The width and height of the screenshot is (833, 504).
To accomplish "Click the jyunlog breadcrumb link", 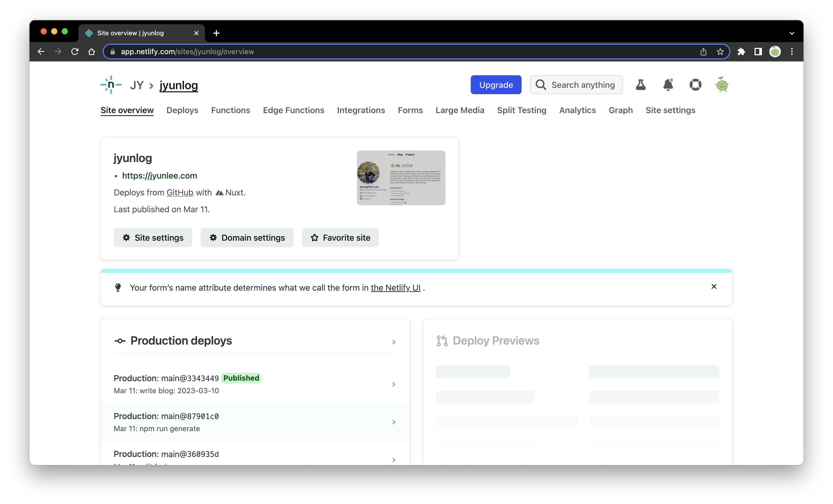I will click(x=178, y=85).
